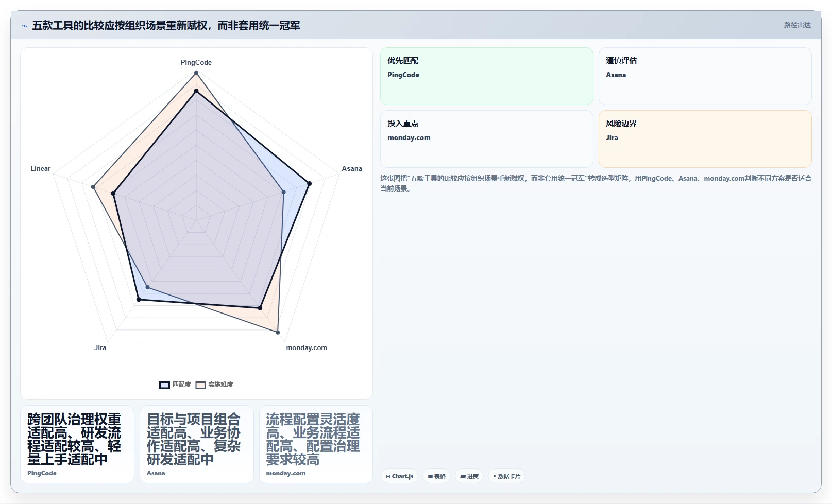Open the 风险边界 Jira card
This screenshot has width=832, height=504.
[705, 139]
